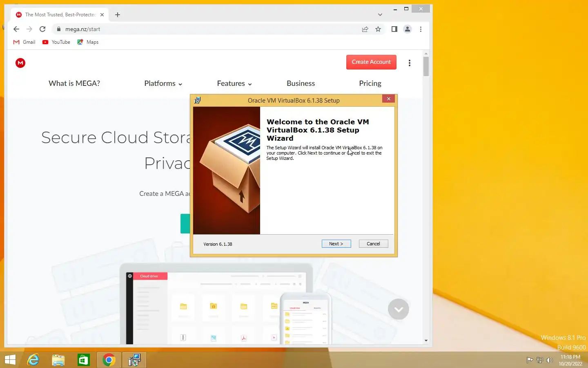Click the vertical scrollbar thumb
This screenshot has width=588, height=368.
(426, 66)
